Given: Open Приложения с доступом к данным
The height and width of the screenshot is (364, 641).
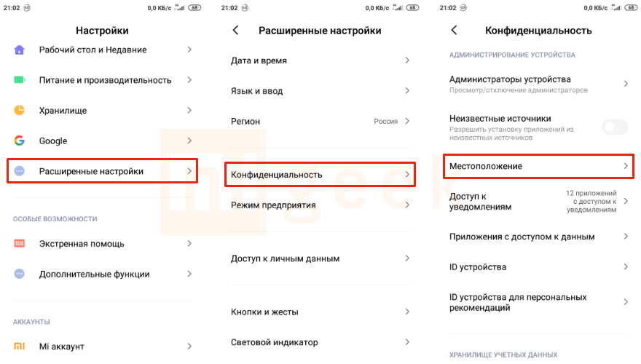Looking at the screenshot, I should [538, 237].
